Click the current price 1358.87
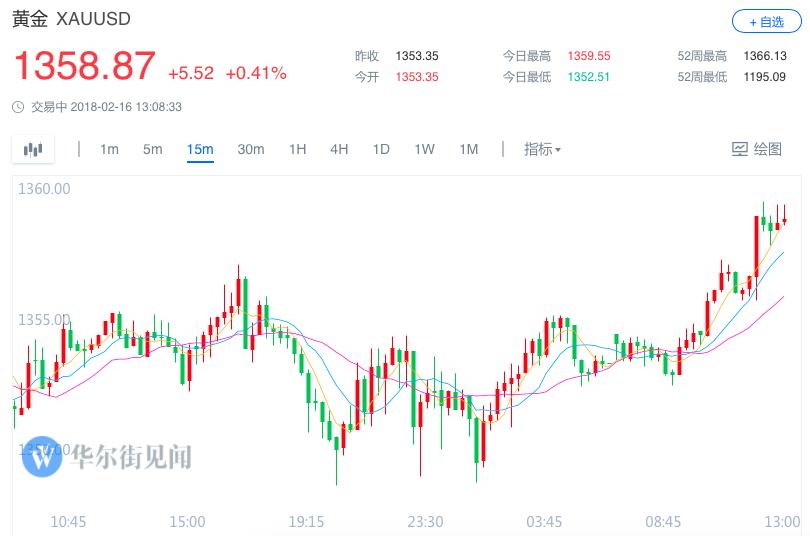Screen dimensions: 810x536 pos(84,67)
